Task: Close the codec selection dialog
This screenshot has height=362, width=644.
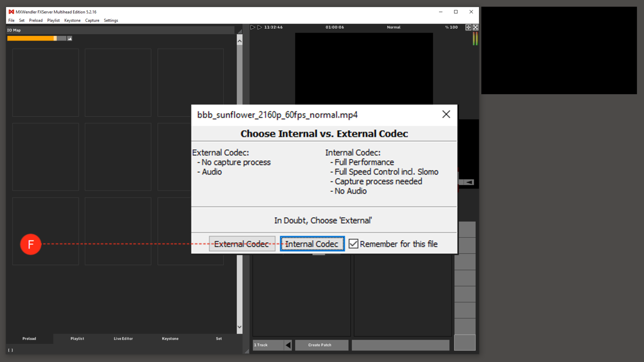Action: click(446, 114)
